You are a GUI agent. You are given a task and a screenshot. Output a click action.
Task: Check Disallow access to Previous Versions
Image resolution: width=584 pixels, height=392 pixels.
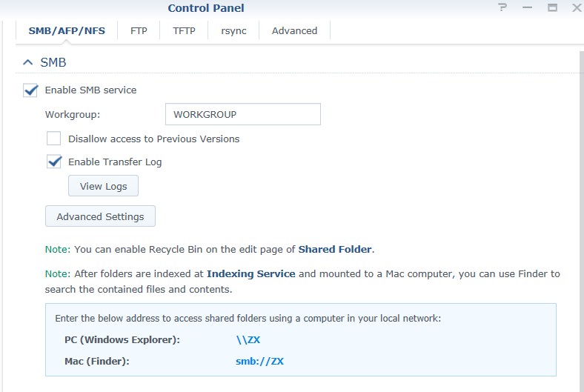[x=53, y=139]
